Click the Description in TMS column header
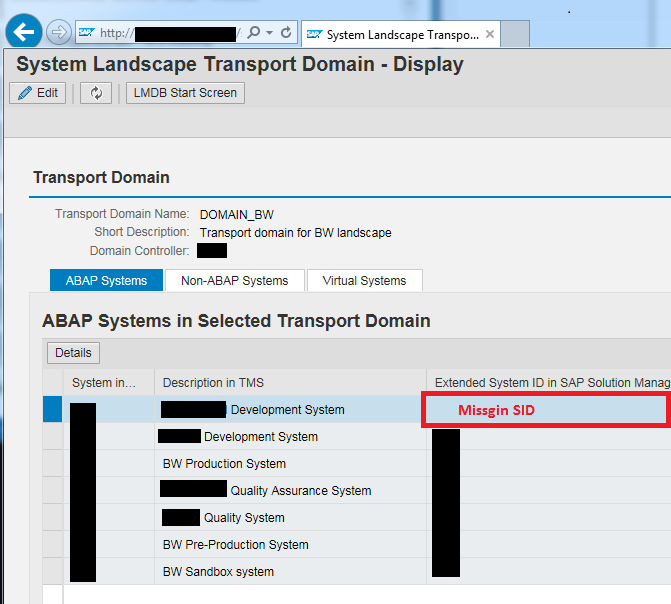The image size is (671, 604). pyautogui.click(x=291, y=382)
